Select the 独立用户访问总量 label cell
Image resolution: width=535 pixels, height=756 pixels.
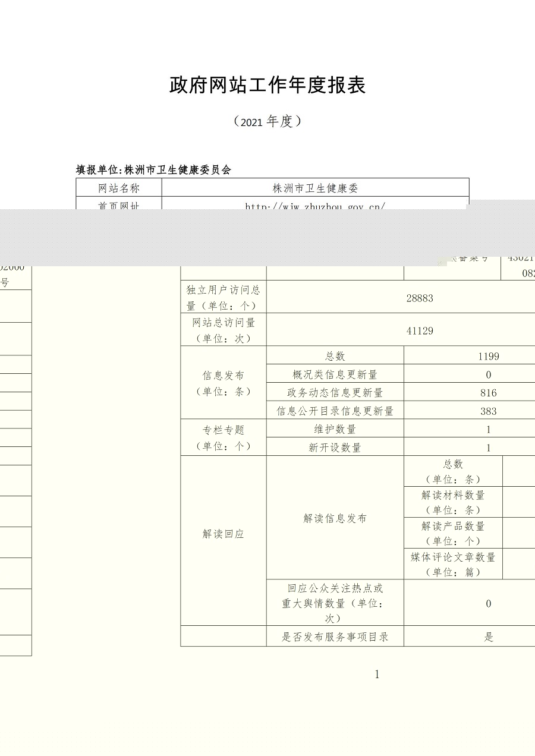pos(224,298)
